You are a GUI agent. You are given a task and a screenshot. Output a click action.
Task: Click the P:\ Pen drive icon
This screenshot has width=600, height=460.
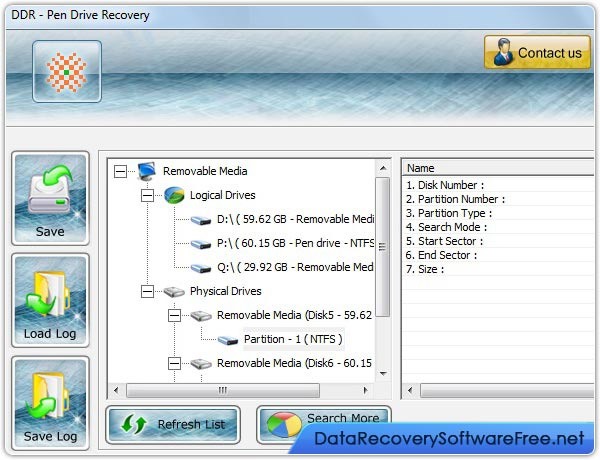click(201, 244)
